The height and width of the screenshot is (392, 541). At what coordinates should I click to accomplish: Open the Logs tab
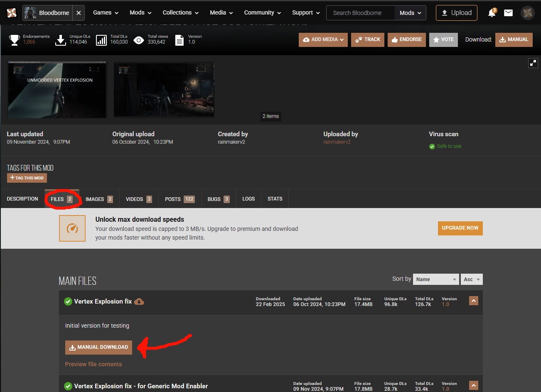[x=248, y=199]
